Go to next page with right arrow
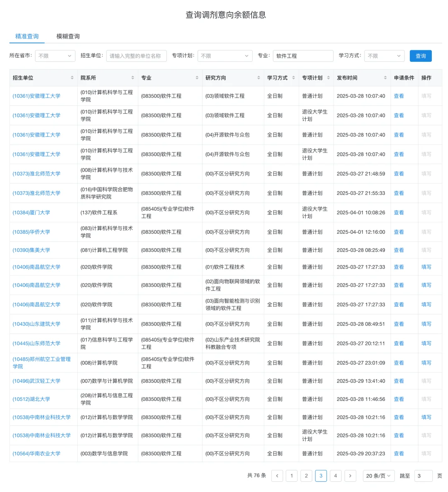Image resolution: width=448 pixels, height=492 pixels. (x=350, y=476)
